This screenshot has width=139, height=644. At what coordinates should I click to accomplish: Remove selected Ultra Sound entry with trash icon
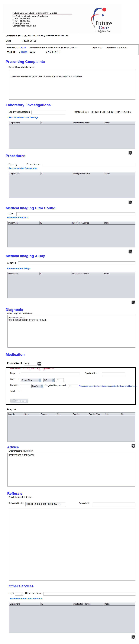tap(130, 251)
